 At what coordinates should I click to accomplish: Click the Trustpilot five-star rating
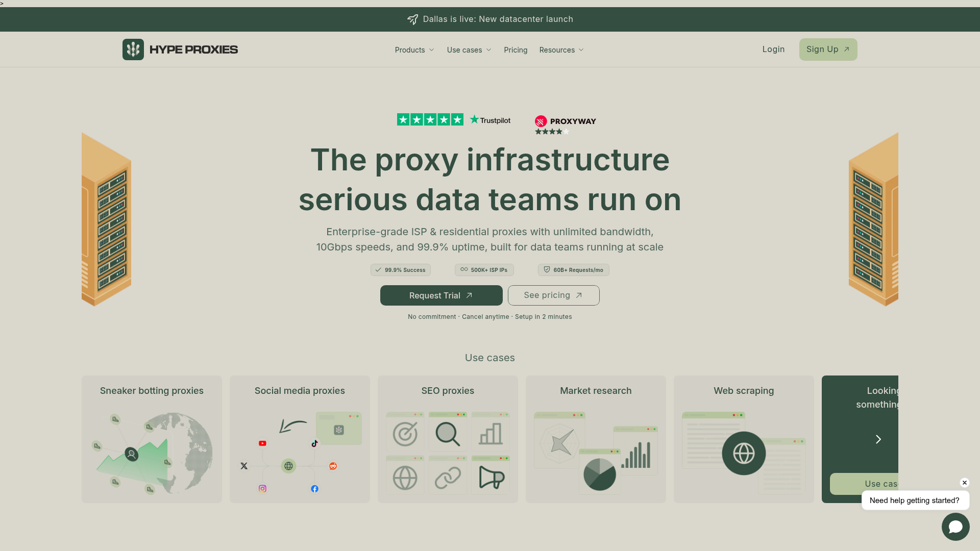coord(430,119)
